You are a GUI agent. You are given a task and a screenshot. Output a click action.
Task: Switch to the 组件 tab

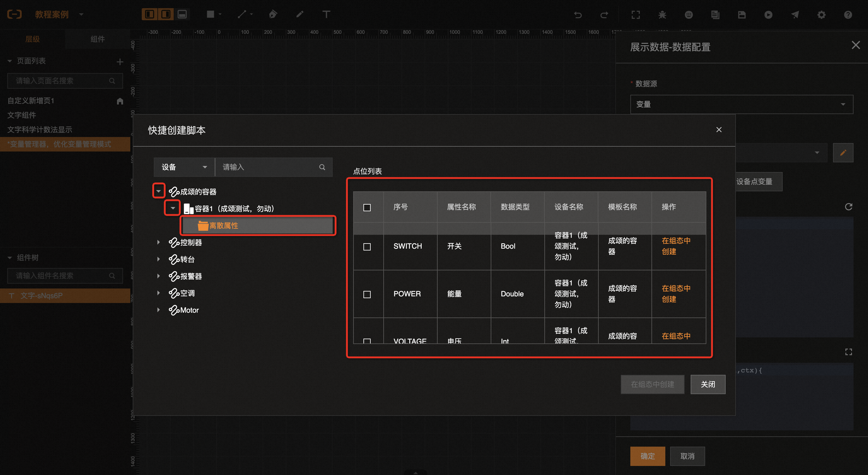tap(97, 39)
